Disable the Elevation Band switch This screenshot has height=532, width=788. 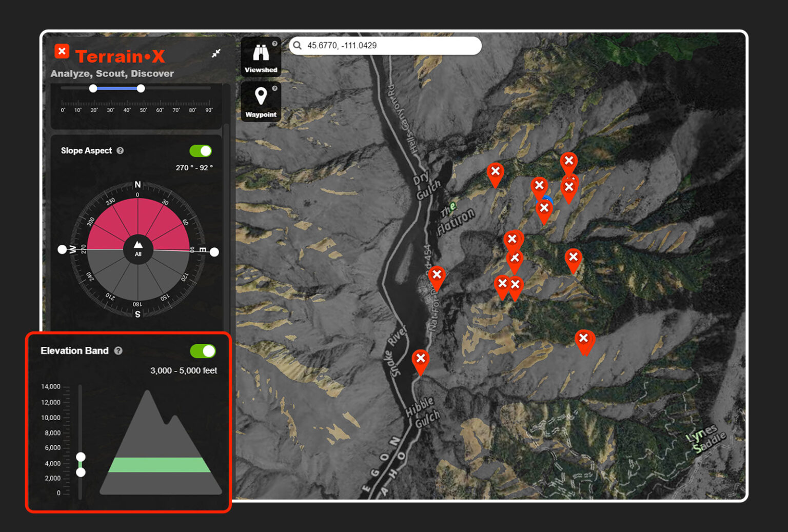pyautogui.click(x=203, y=351)
